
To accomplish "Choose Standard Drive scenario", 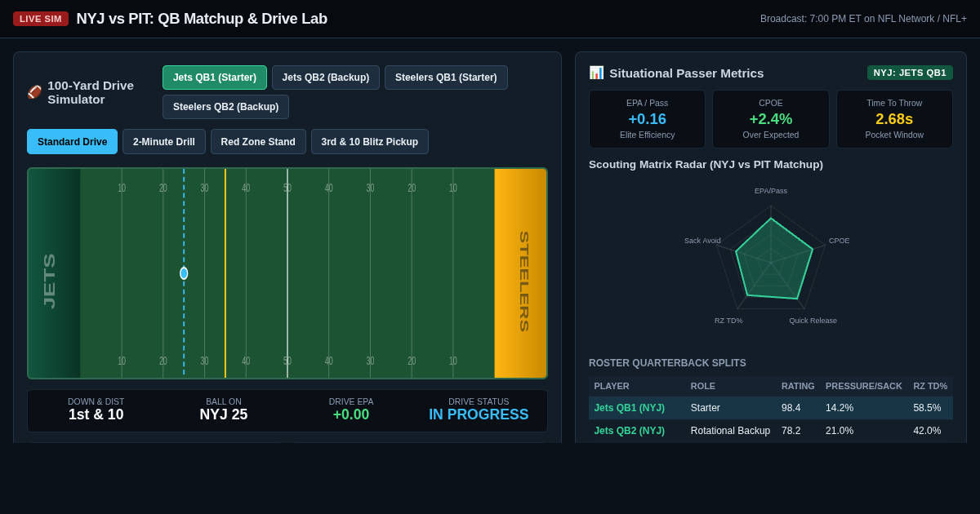I will pos(72,142).
